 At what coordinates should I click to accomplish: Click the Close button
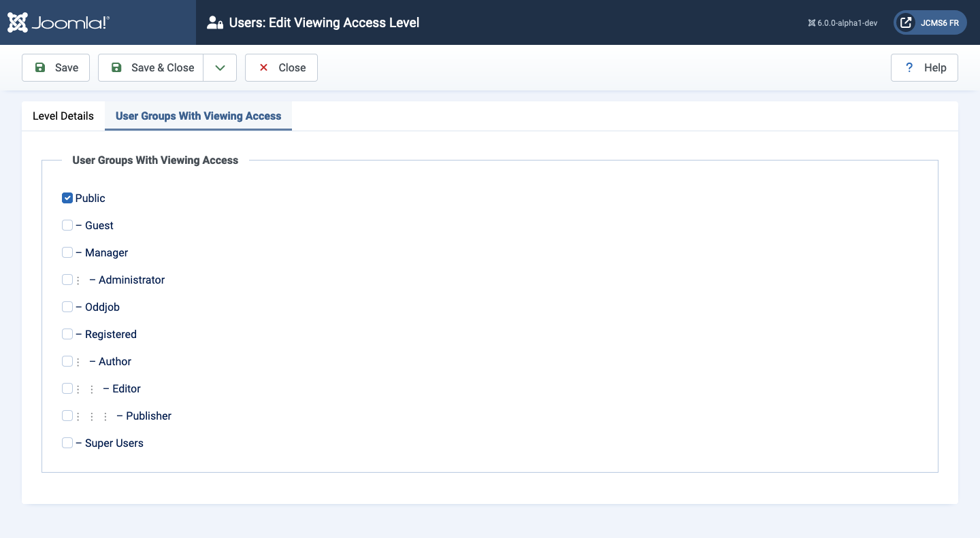(x=281, y=67)
